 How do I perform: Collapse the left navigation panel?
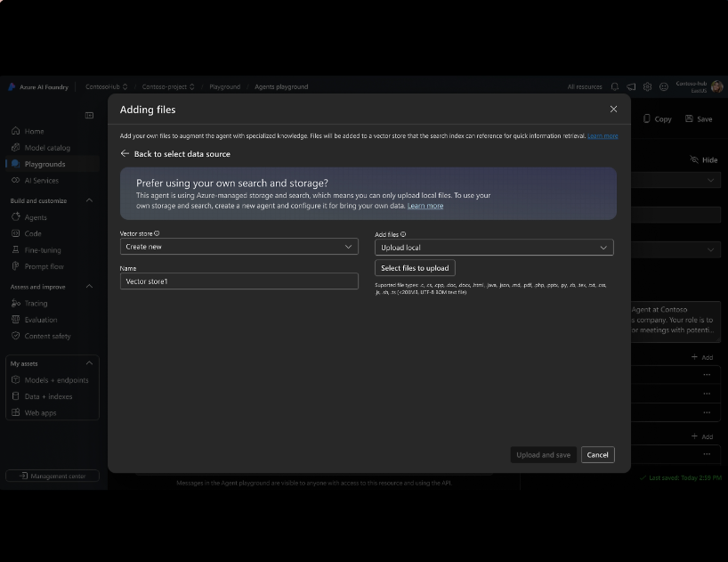(x=90, y=115)
